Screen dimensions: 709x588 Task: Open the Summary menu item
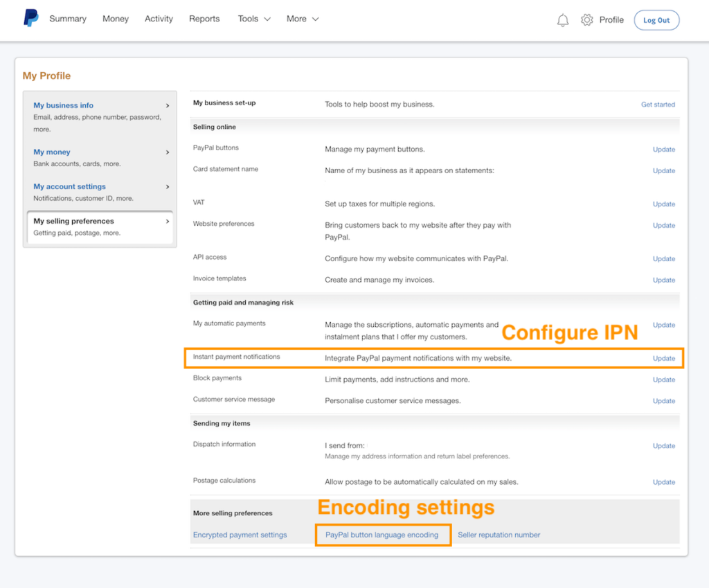(x=67, y=19)
